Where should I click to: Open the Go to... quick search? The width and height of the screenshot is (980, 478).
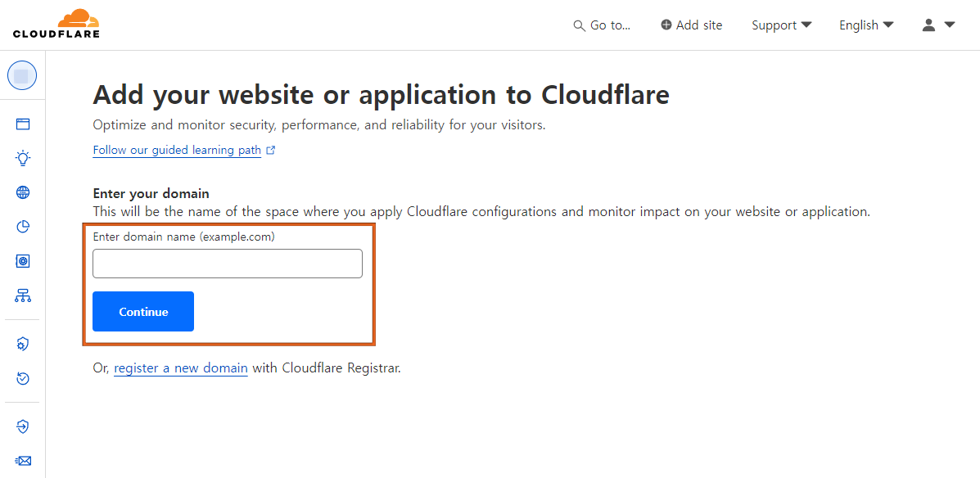pos(602,25)
